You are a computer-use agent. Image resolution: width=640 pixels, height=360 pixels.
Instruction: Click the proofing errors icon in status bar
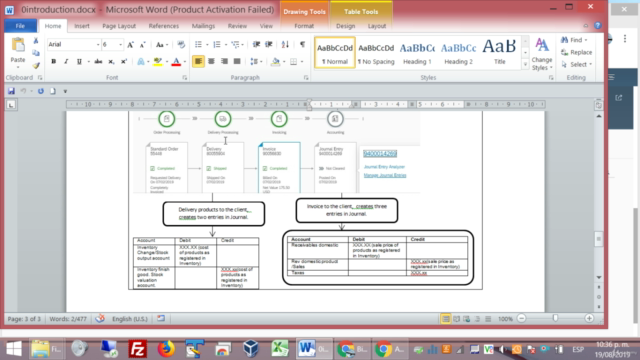[x=100, y=318]
